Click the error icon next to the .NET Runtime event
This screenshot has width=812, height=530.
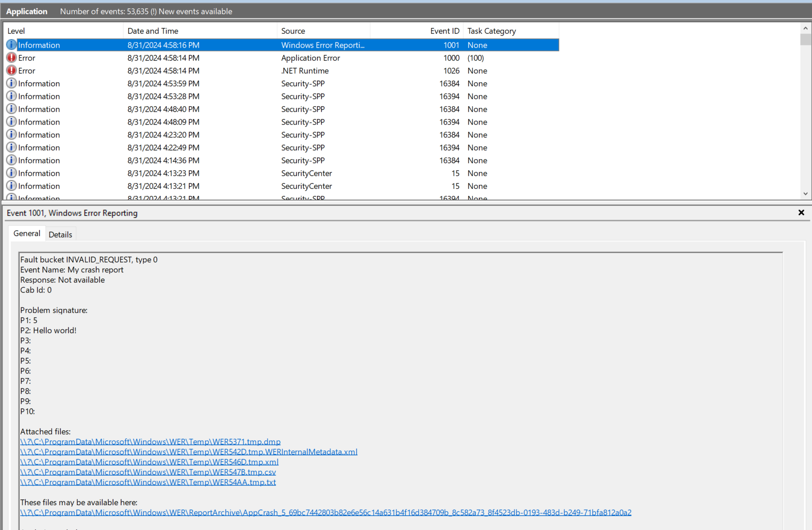pos(11,71)
